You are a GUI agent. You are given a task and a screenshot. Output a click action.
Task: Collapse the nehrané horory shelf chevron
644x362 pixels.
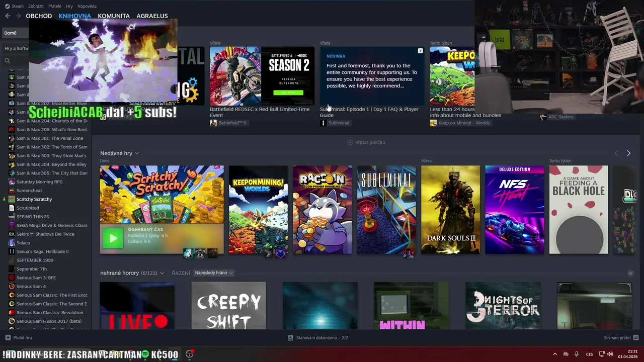coord(630,273)
